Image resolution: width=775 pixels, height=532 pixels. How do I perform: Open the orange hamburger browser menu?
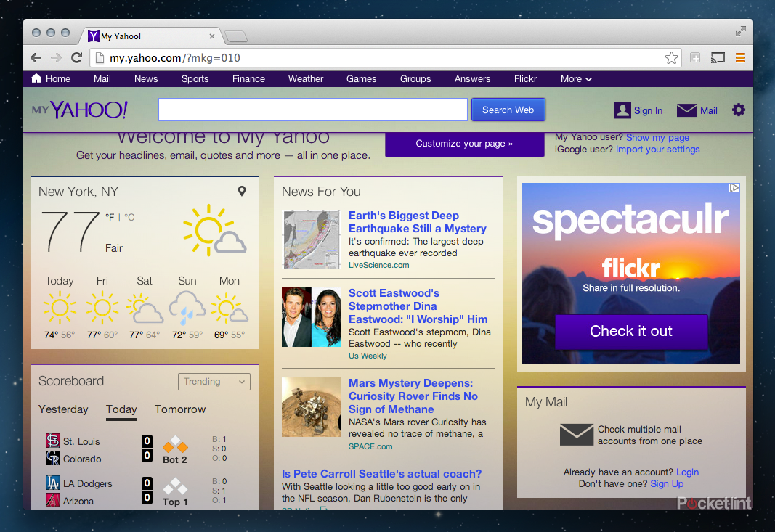click(x=740, y=57)
